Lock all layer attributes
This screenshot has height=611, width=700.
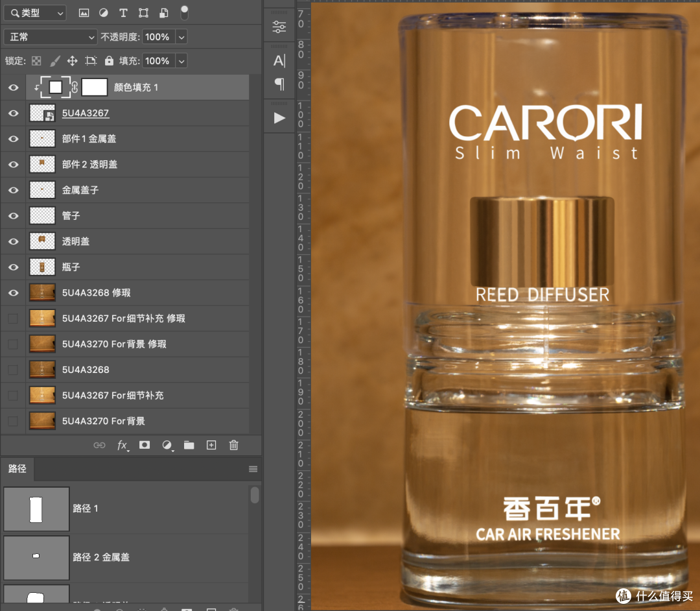[109, 61]
